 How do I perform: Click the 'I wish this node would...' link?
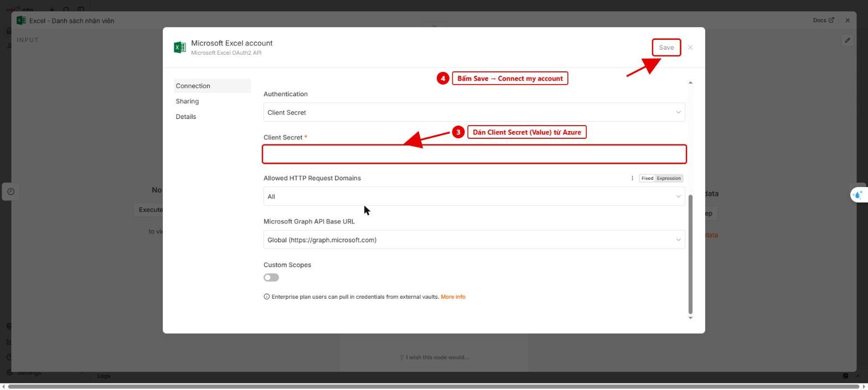435,357
